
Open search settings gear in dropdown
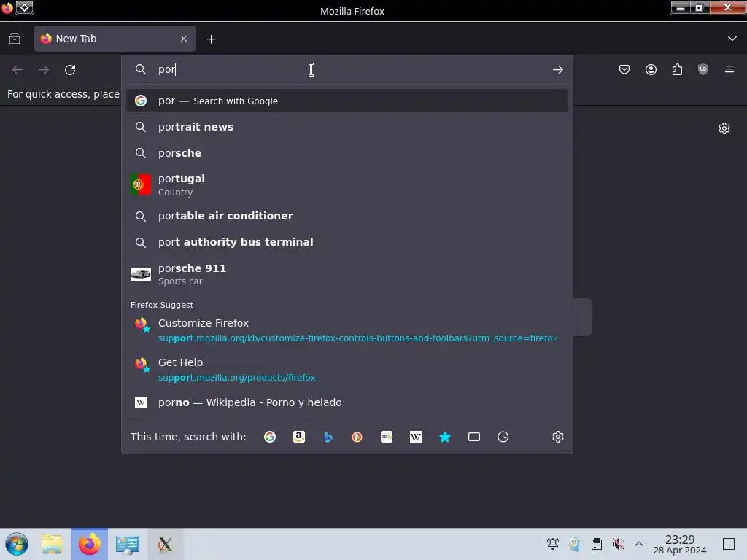[x=558, y=437]
